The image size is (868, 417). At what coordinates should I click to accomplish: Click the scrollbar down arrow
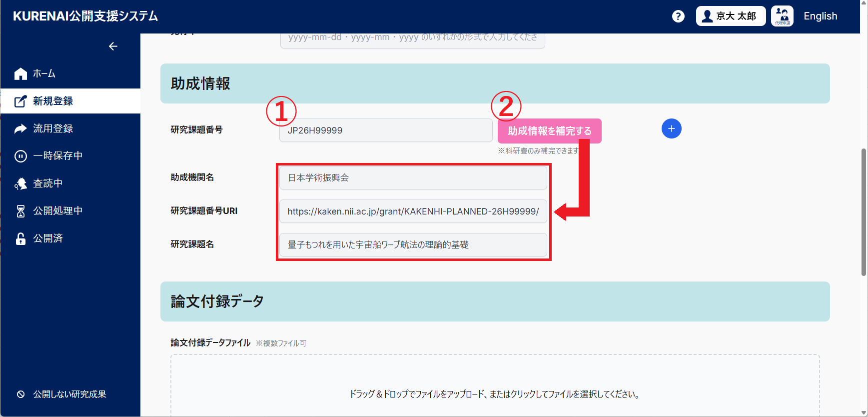(864, 412)
